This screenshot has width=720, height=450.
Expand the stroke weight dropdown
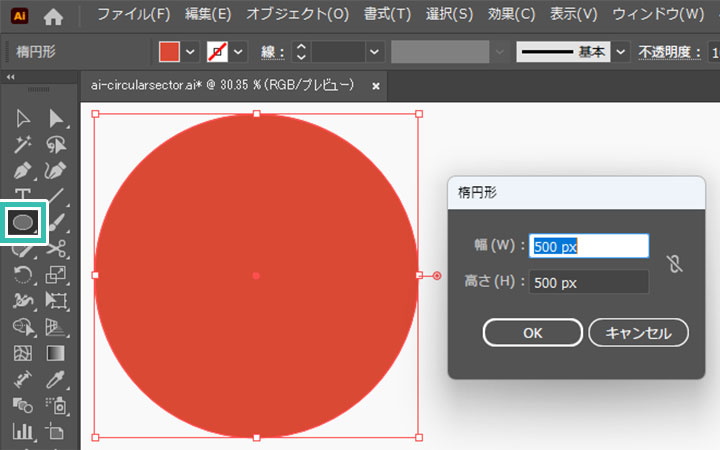pyautogui.click(x=374, y=51)
